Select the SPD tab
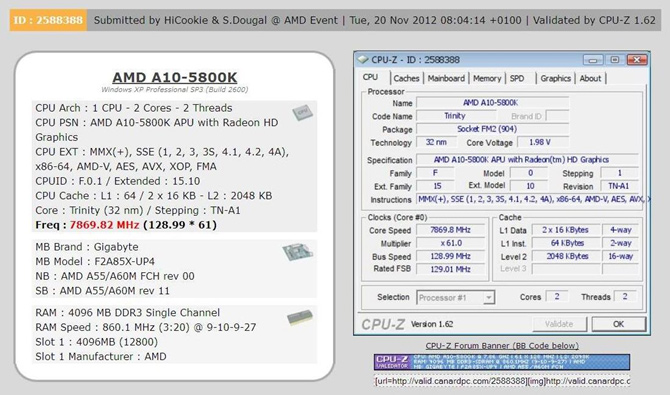 coord(517,78)
